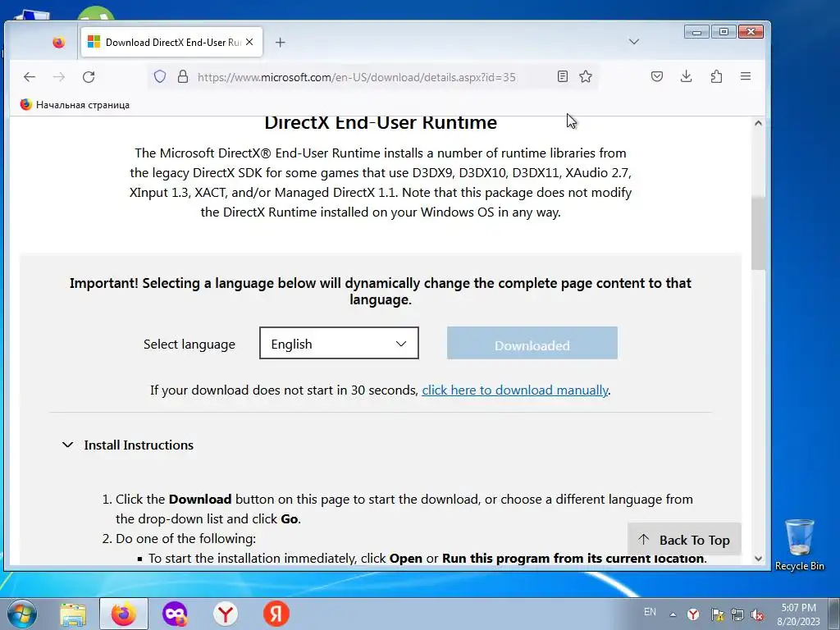Click the Firefox View icon in tab strip

click(x=58, y=43)
